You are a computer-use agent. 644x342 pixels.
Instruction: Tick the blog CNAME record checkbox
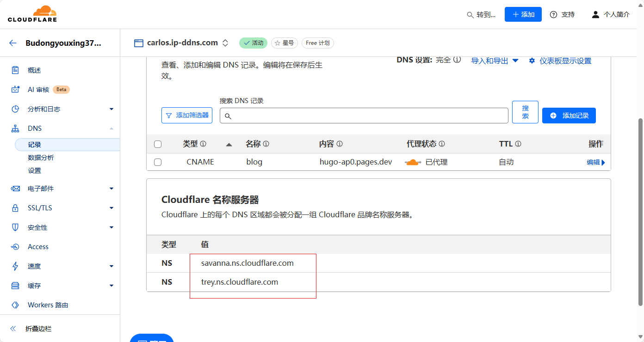158,162
